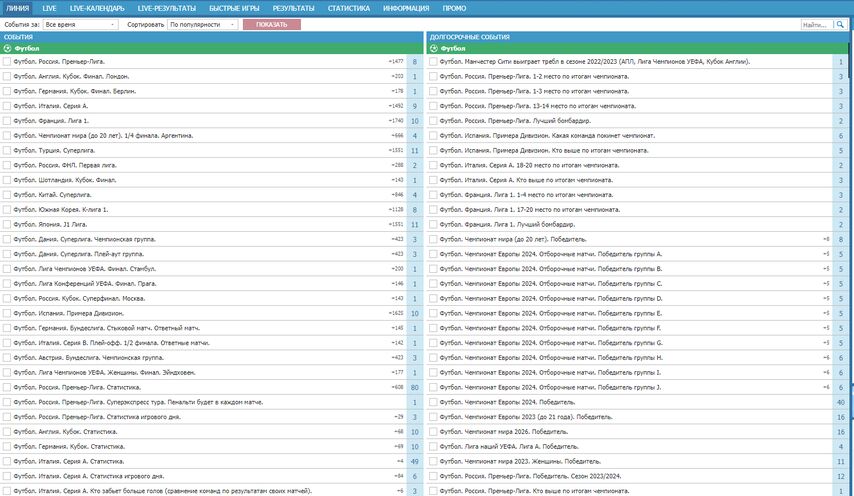The image size is (854, 496).
Task: Select Турция. Суперлига checkbox
Action: 7,150
